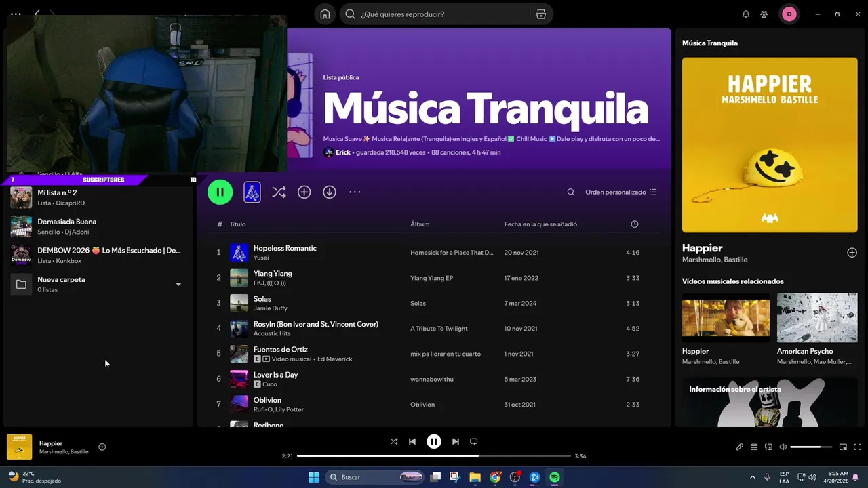Open the Happier song title in side panel

pyautogui.click(x=702, y=248)
